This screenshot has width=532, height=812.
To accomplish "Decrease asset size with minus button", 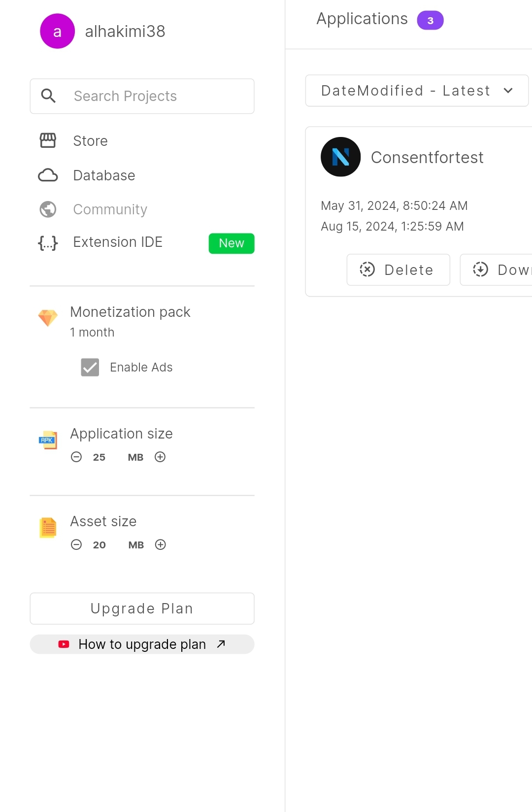I will 76,544.
